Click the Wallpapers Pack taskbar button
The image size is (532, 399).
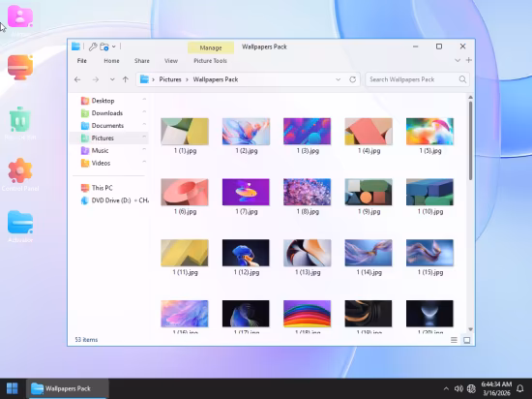[x=67, y=388]
